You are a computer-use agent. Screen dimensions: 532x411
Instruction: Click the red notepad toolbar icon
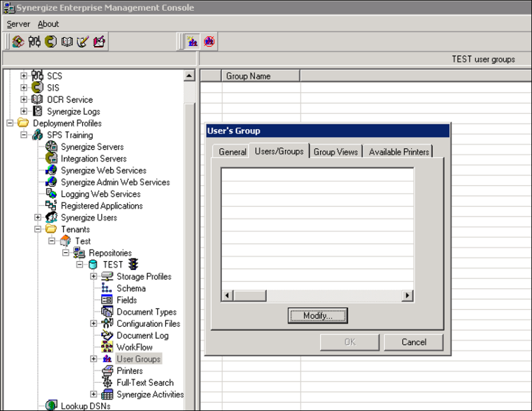[x=99, y=42]
